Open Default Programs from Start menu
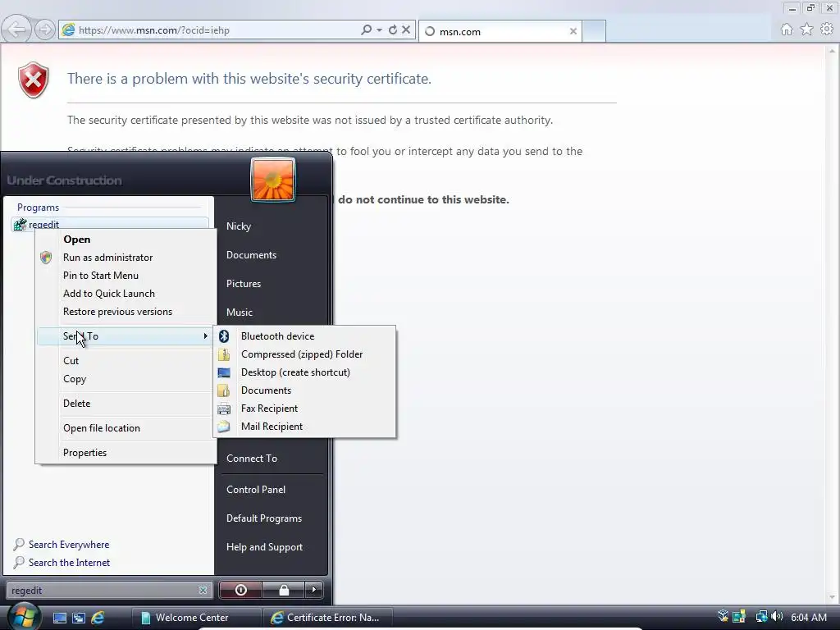840x630 pixels. 271,518
